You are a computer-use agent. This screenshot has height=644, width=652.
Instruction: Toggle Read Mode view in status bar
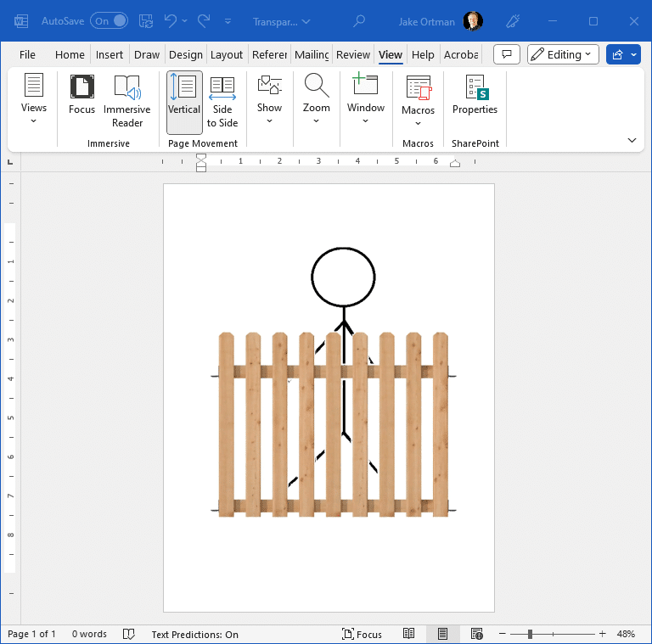408,634
